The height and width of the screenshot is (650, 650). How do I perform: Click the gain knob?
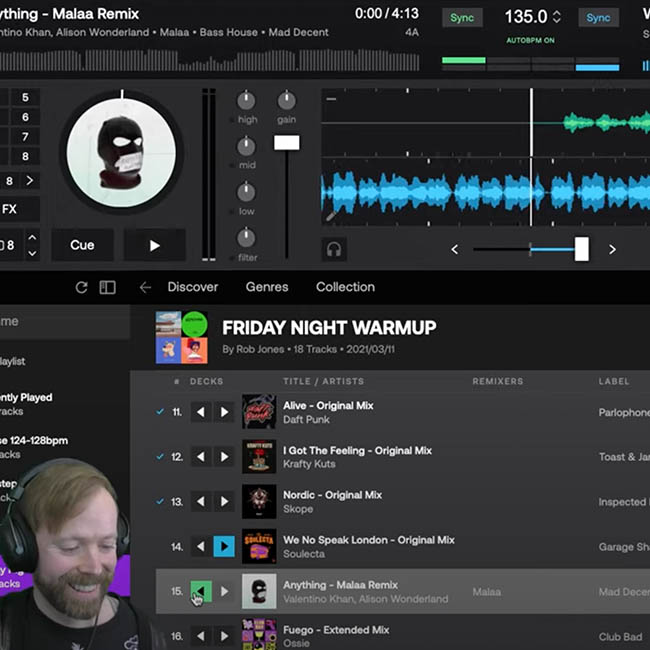pos(286,101)
